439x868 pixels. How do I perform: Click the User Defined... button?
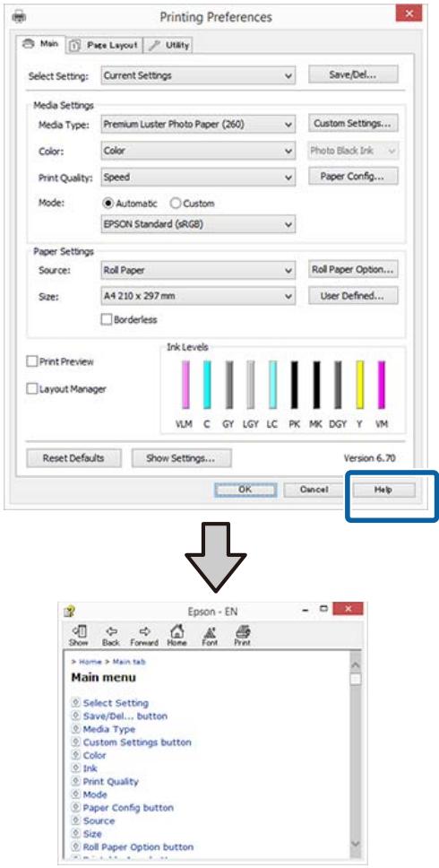click(x=353, y=295)
